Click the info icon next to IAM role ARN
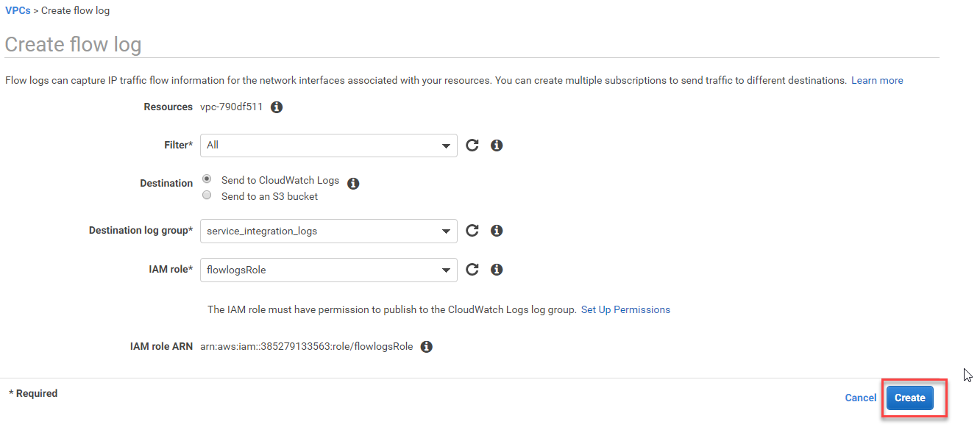The height and width of the screenshot is (438, 980). 426,347
